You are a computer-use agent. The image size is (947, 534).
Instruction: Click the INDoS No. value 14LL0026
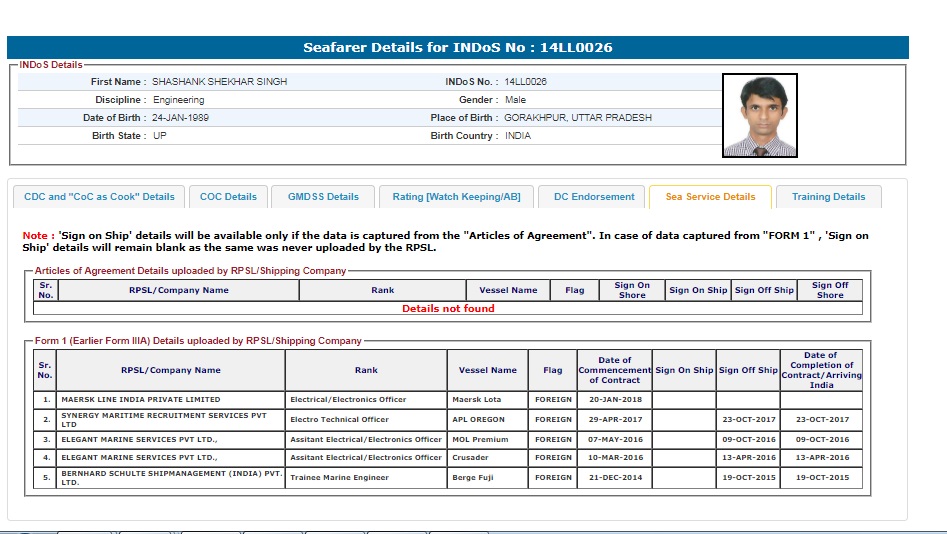click(526, 82)
